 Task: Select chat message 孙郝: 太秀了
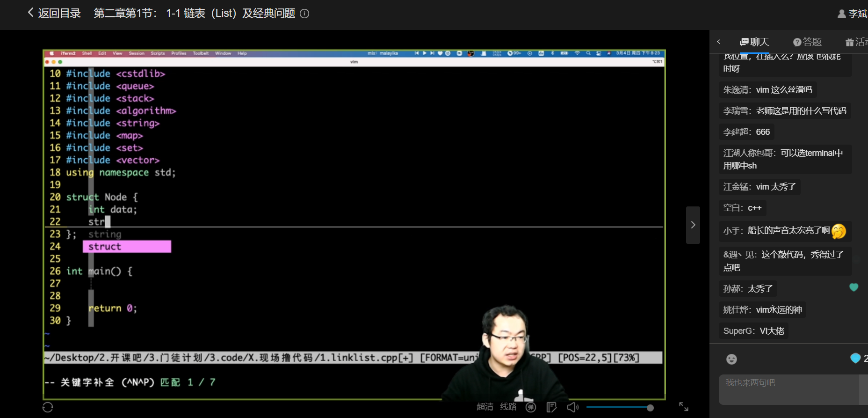pyautogui.click(x=748, y=289)
